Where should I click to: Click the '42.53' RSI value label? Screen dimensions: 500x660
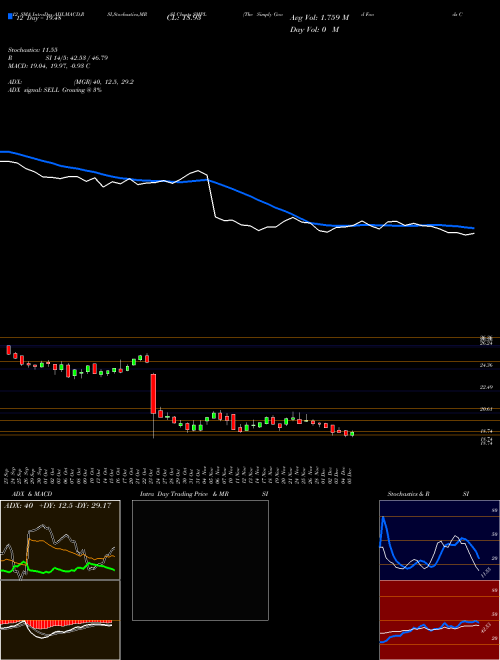pos(486,628)
